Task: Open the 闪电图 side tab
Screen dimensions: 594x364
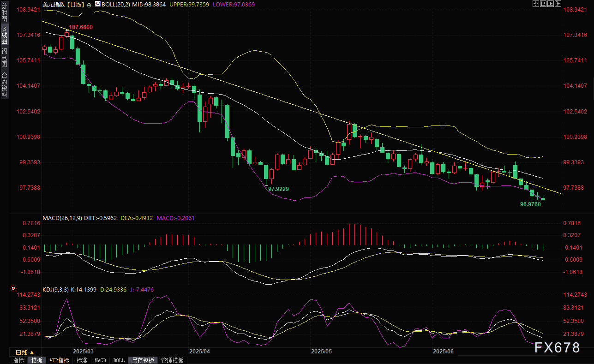Action: point(4,58)
